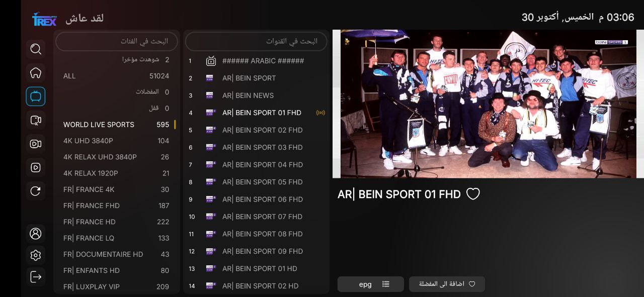The height and width of the screenshot is (297, 644).
Task: Play AR| BEIN SPORT 04 FHD channel
Action: pyautogui.click(x=257, y=165)
